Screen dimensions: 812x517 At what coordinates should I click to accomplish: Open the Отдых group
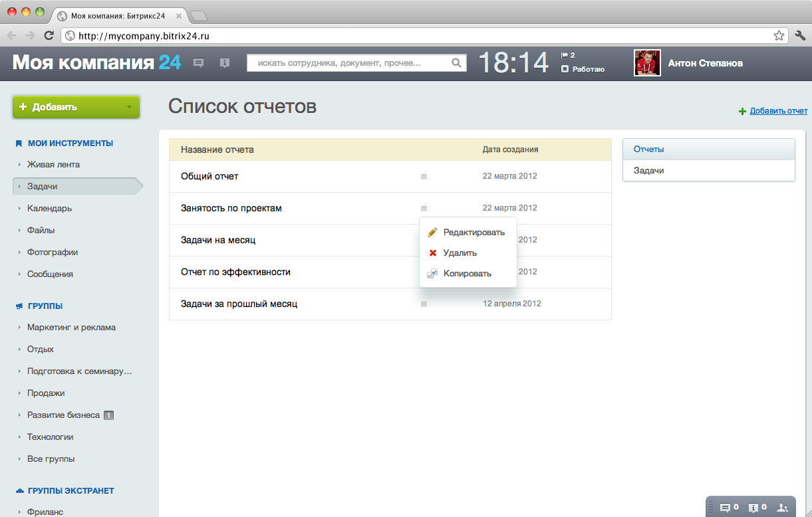41,349
